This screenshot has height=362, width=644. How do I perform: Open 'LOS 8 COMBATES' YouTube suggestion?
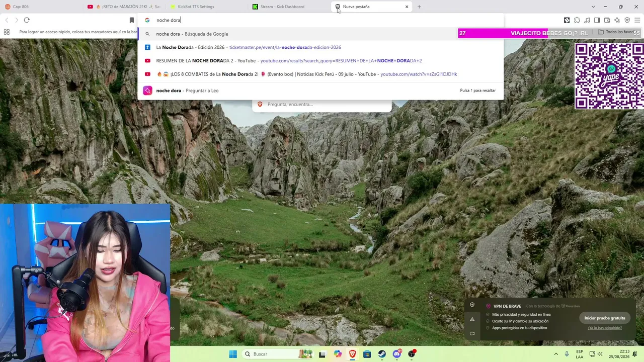(x=320, y=74)
